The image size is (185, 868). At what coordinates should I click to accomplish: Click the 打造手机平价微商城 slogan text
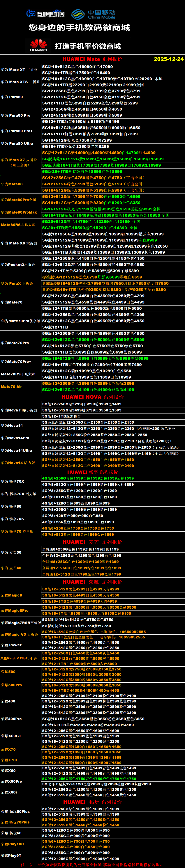pos(88,46)
